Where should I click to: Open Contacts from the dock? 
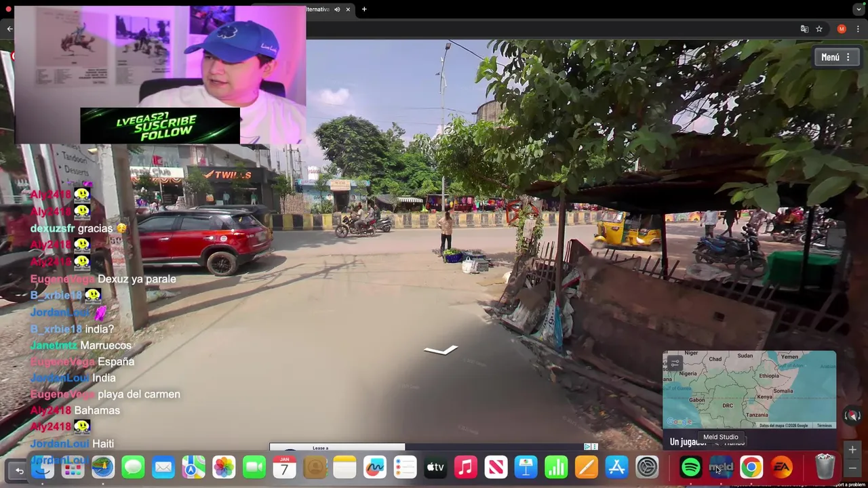(x=315, y=468)
